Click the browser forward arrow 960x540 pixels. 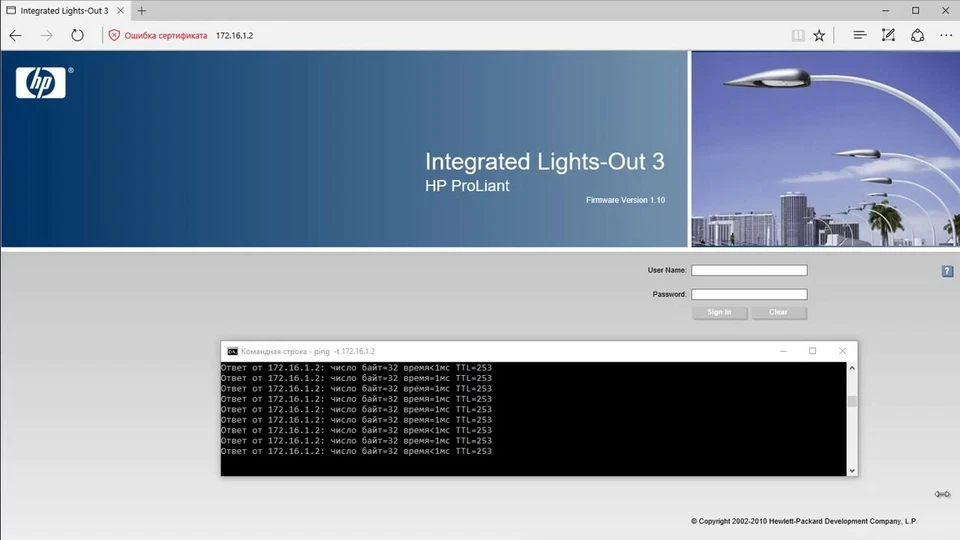[47, 36]
